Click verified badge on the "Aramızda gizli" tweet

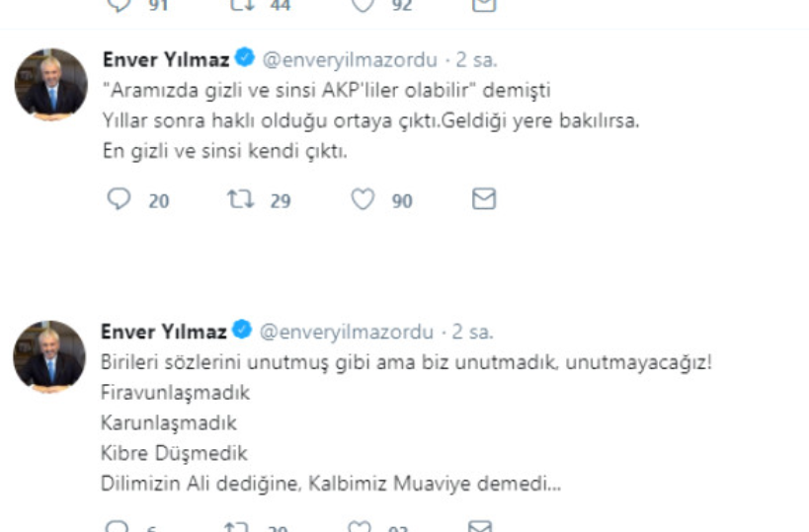(x=246, y=59)
